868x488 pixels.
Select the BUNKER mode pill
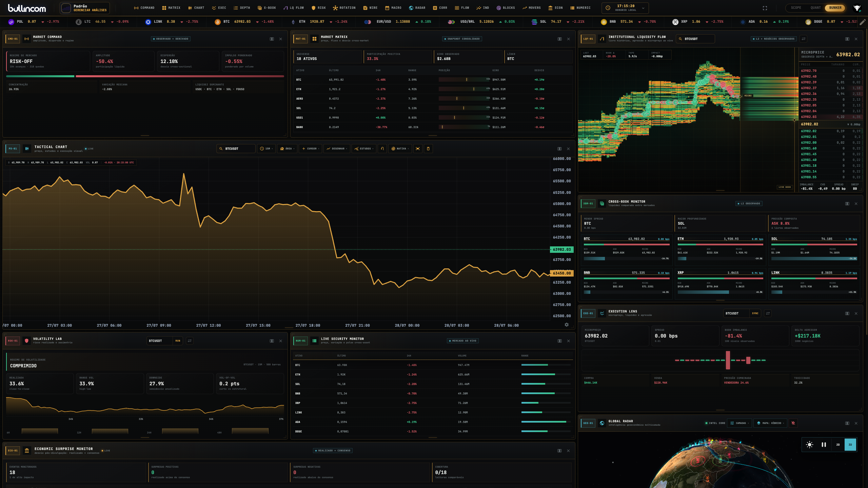(835, 8)
